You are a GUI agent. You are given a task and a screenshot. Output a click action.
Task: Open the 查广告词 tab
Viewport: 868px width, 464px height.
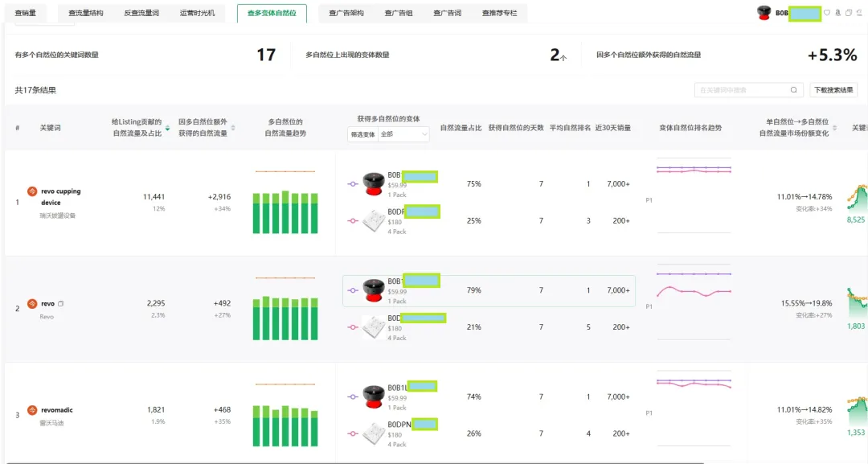click(448, 13)
